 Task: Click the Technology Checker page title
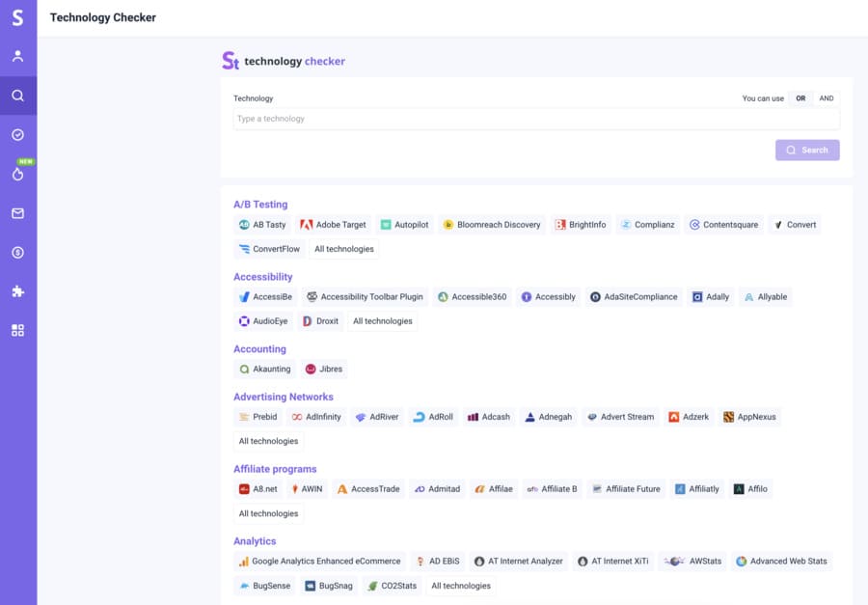(x=103, y=16)
